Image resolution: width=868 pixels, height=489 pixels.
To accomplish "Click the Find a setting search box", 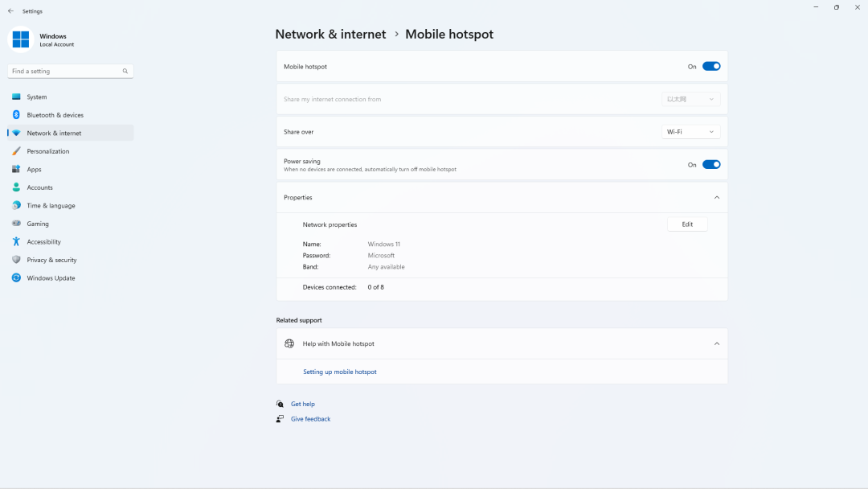I will 64,72.
